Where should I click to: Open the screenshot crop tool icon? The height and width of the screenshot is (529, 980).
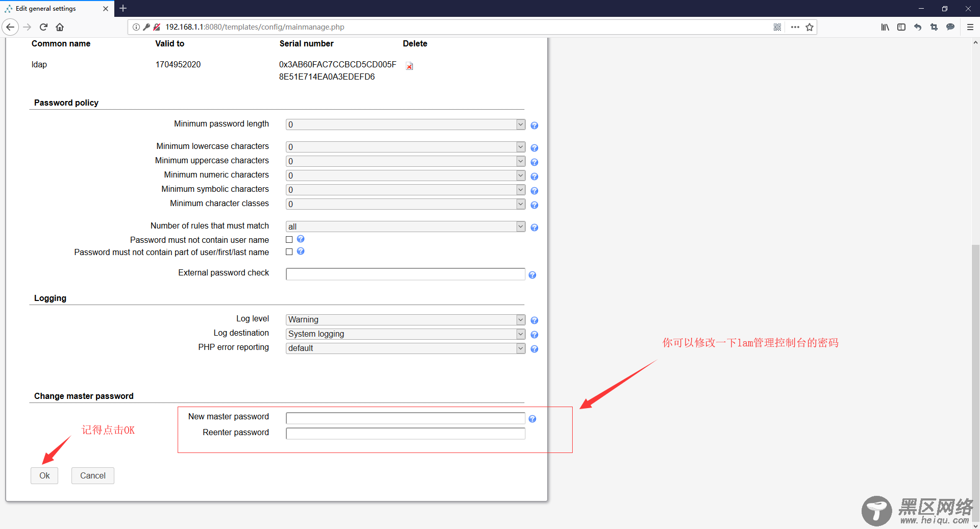pos(934,27)
